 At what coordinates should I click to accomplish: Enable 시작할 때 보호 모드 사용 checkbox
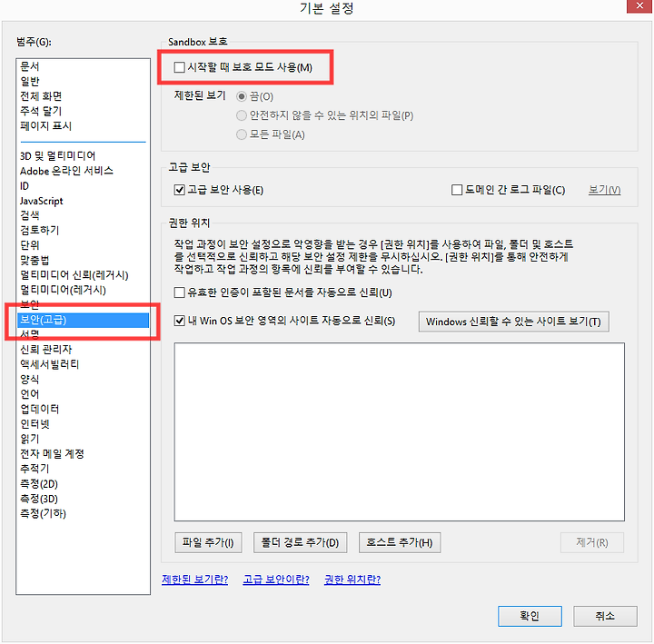pos(179,67)
